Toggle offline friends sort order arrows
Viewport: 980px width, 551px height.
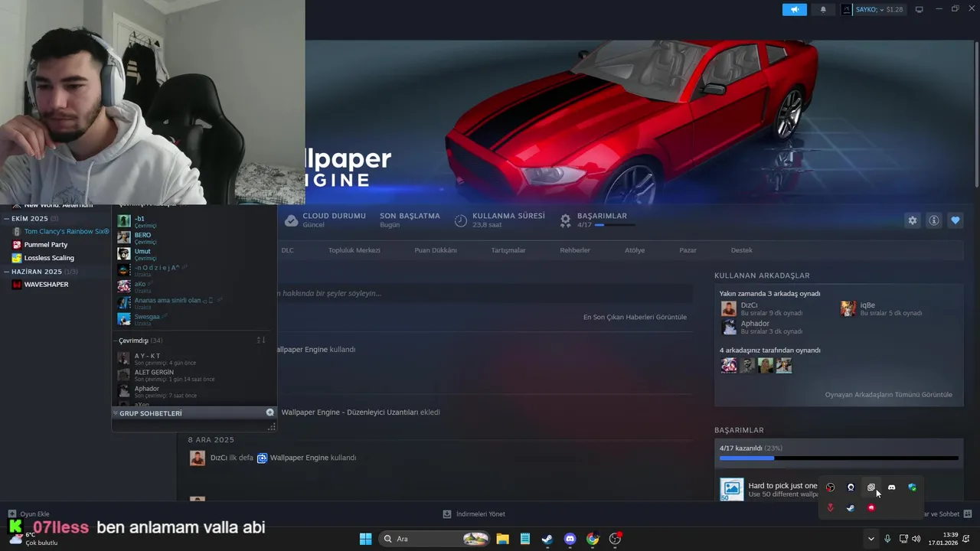[261, 341]
